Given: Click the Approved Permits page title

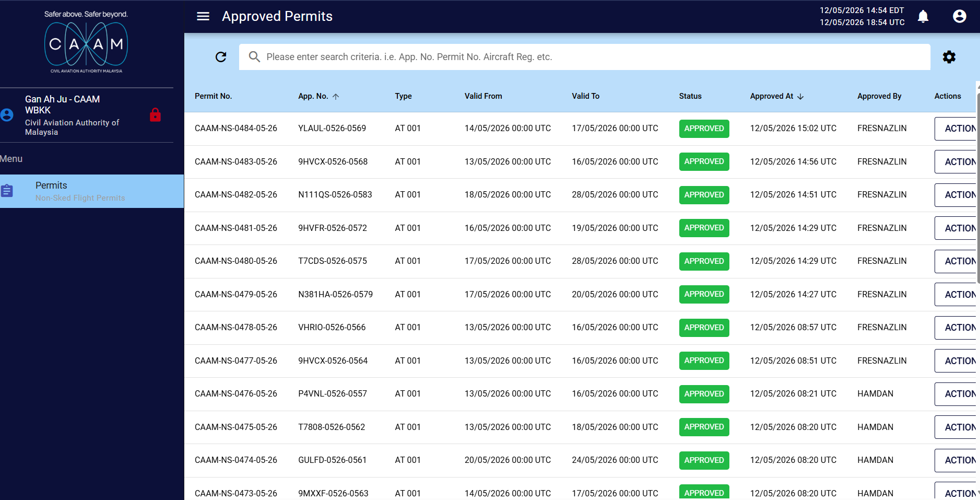Looking at the screenshot, I should [x=277, y=16].
